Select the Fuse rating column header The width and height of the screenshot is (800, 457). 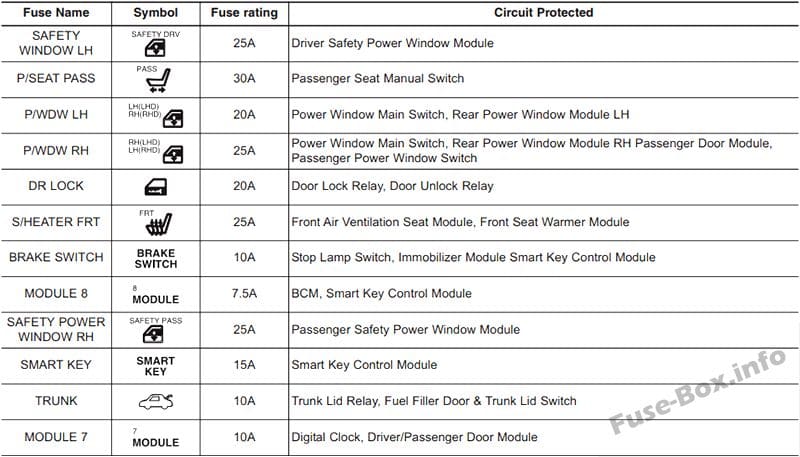pyautogui.click(x=244, y=13)
